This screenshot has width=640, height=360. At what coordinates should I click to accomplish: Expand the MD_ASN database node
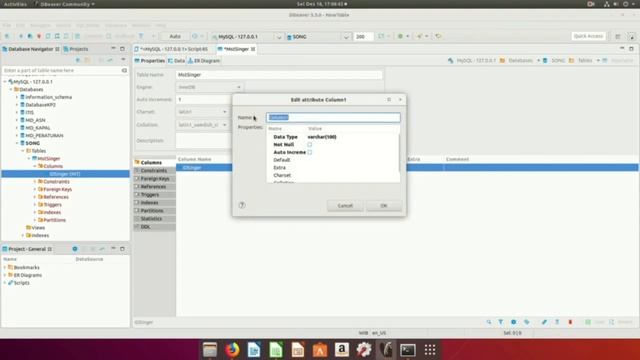(x=17, y=120)
